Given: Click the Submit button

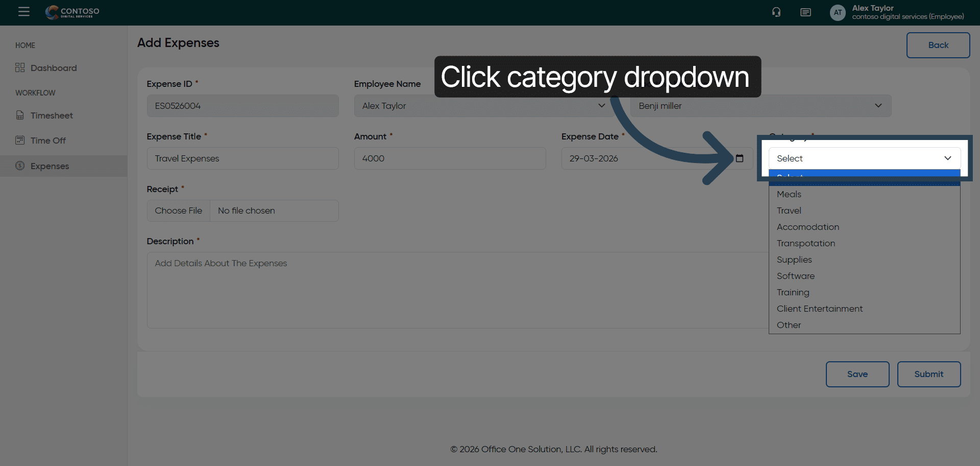Looking at the screenshot, I should coord(928,374).
